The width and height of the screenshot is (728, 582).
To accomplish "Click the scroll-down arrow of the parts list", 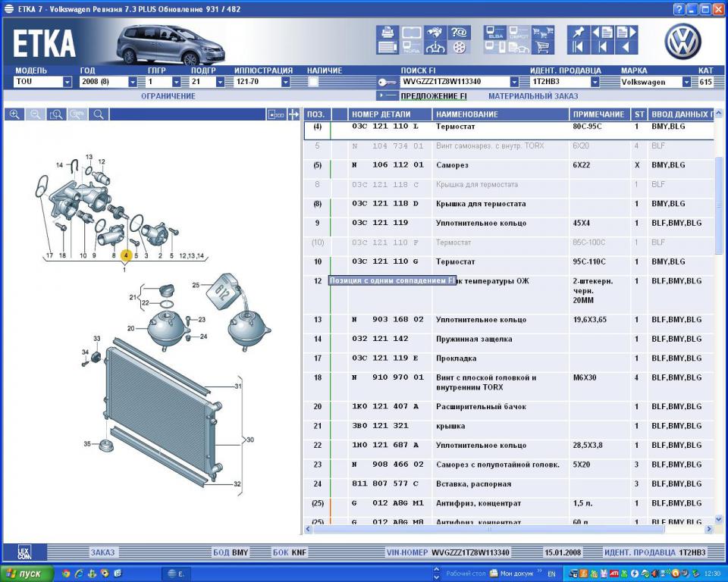I will (719, 520).
